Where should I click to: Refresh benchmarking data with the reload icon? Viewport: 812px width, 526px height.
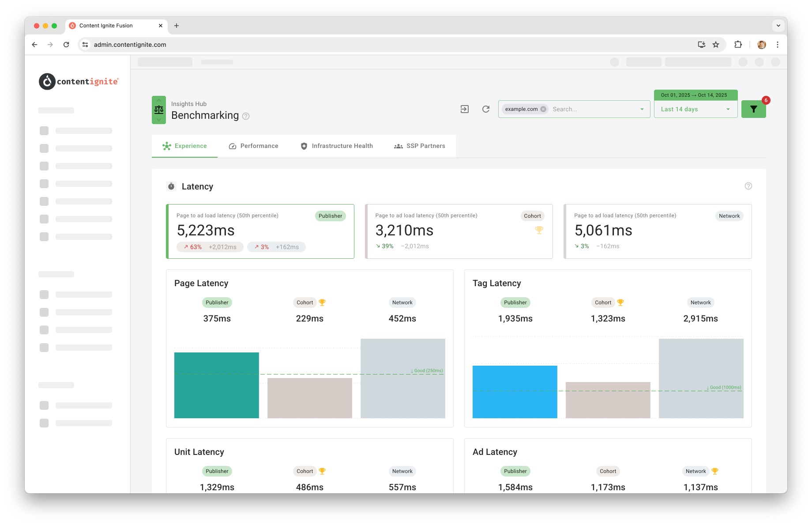[486, 109]
